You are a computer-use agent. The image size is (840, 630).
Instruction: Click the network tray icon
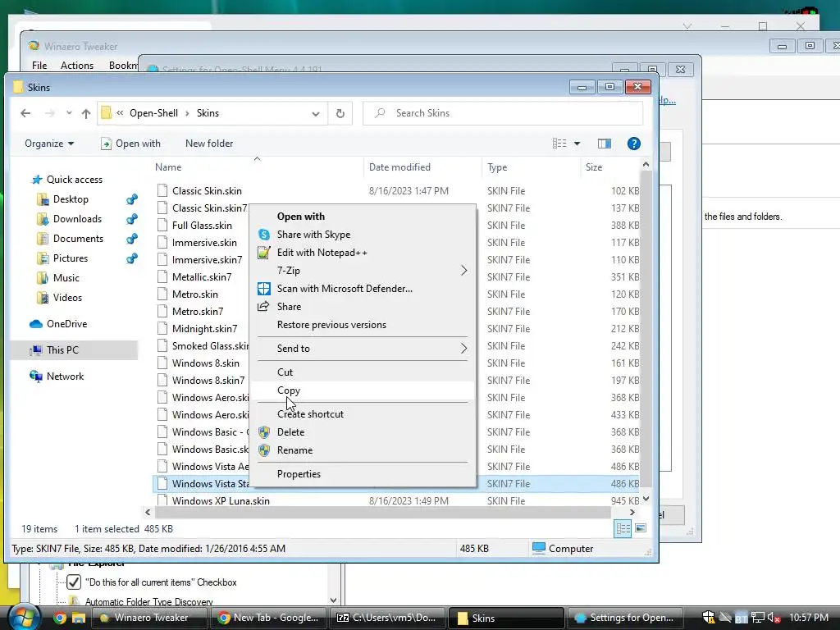pyautogui.click(x=757, y=618)
